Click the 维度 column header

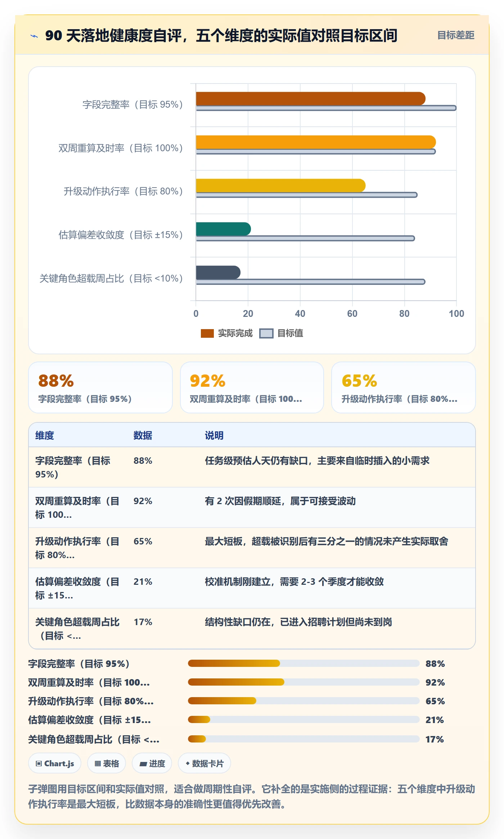click(x=45, y=435)
